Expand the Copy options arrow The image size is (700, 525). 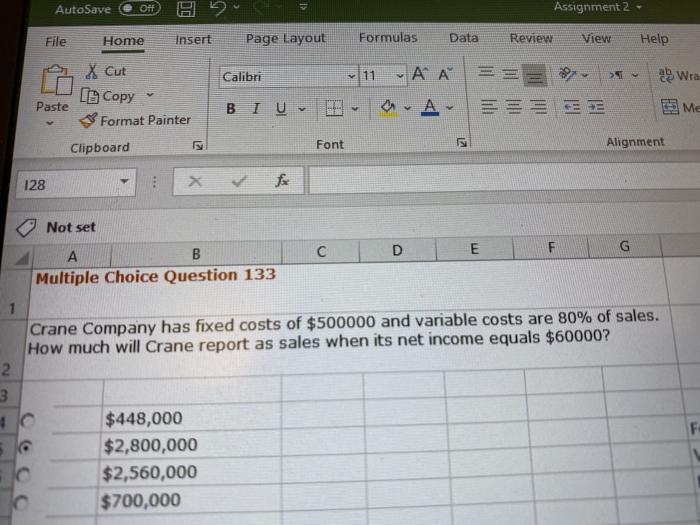150,95
